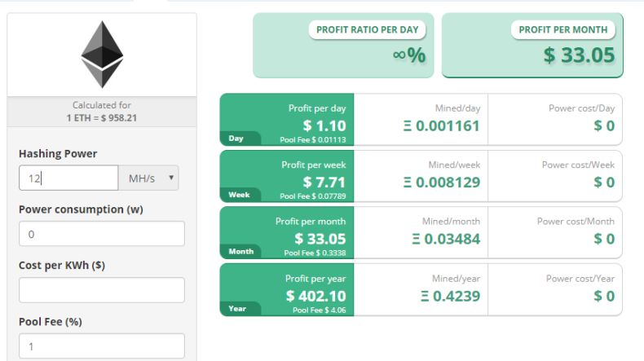The width and height of the screenshot is (644, 361).
Task: Click the 1 ETH = $ 958.21 price text
Action: pos(102,117)
